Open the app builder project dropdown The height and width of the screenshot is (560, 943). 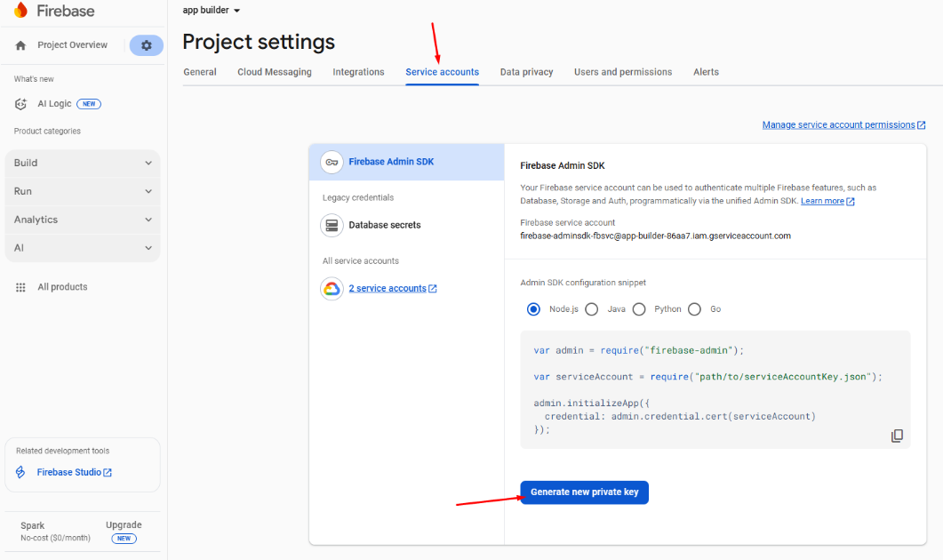pyautogui.click(x=212, y=11)
